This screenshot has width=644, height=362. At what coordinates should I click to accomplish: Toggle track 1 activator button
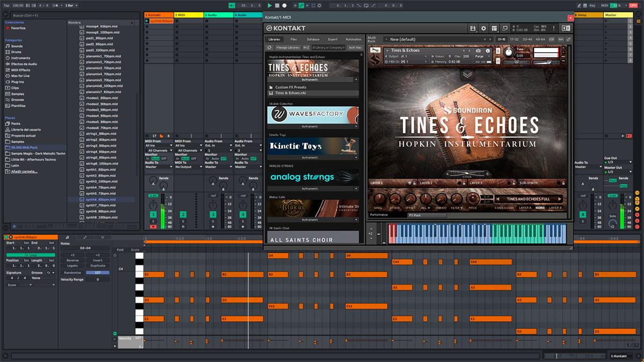coord(153,215)
